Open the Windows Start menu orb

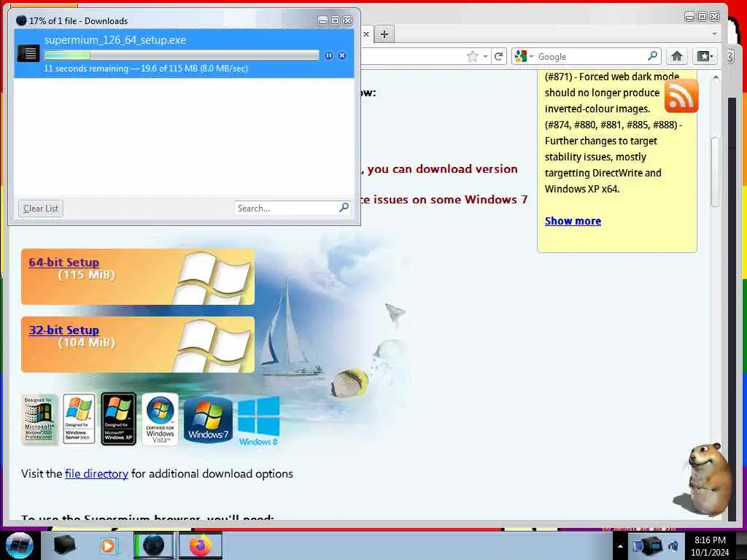coord(20,545)
